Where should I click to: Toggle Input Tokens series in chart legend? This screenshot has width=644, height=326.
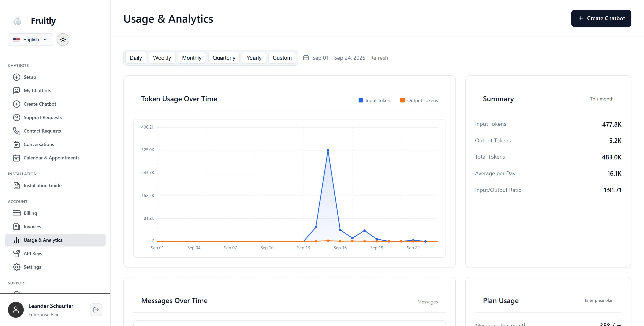click(x=375, y=100)
